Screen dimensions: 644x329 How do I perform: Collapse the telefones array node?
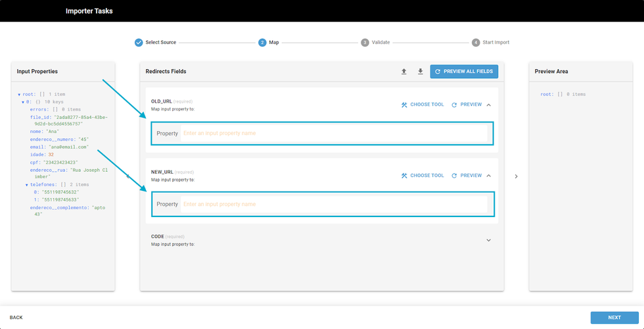tap(27, 186)
